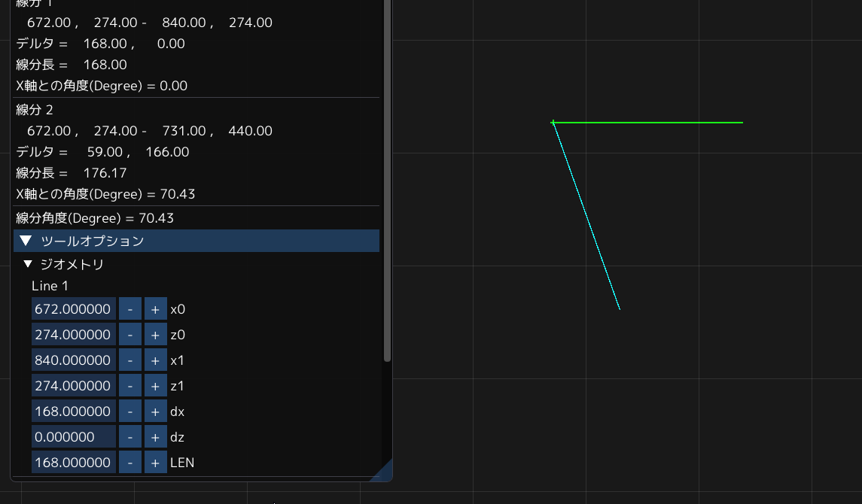Click the LEN value field
This screenshot has height=504, width=862.
tap(74, 463)
